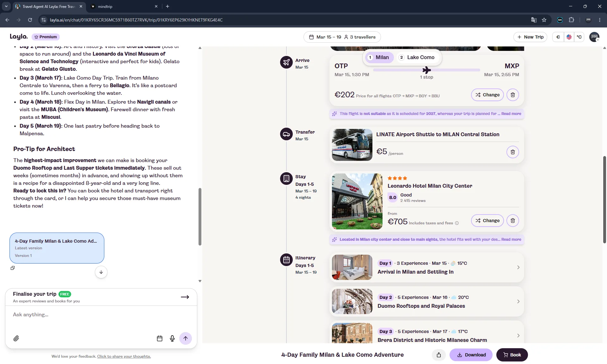The height and width of the screenshot is (364, 607).
Task: Expand Day 2 Duomo Rooftops and Royal Palaces
Action: pos(427,301)
